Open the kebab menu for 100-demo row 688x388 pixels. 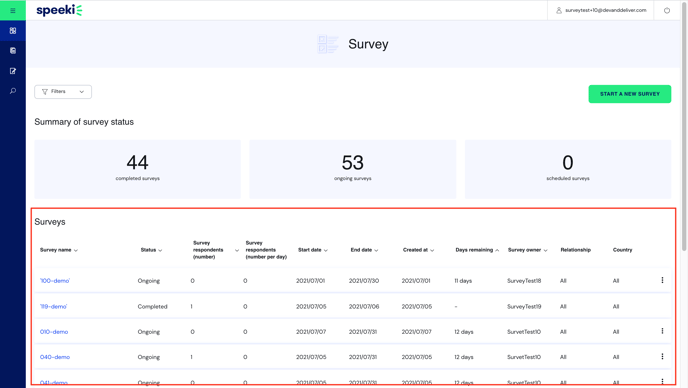(x=662, y=280)
